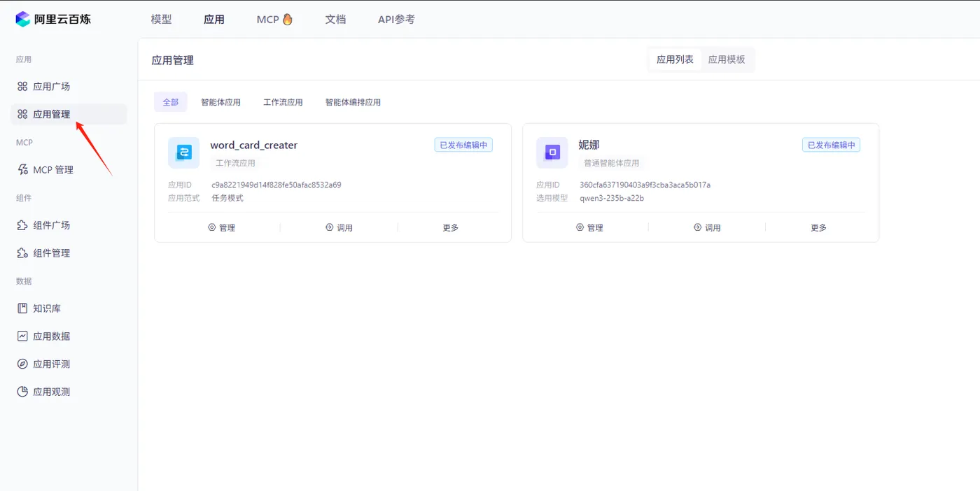Screen dimensions: 980x491
Task: Click the 普通智能体应用 tag on 妮娜
Action: click(612, 163)
